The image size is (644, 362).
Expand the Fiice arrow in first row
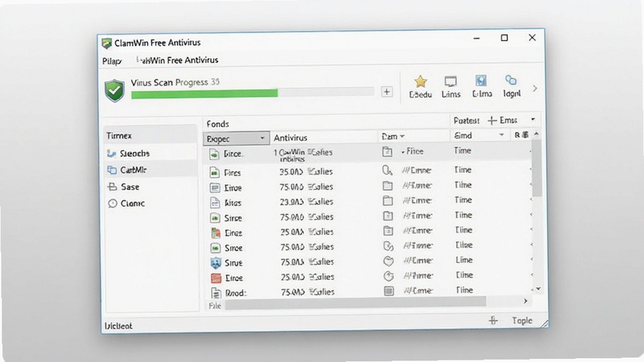(x=403, y=152)
